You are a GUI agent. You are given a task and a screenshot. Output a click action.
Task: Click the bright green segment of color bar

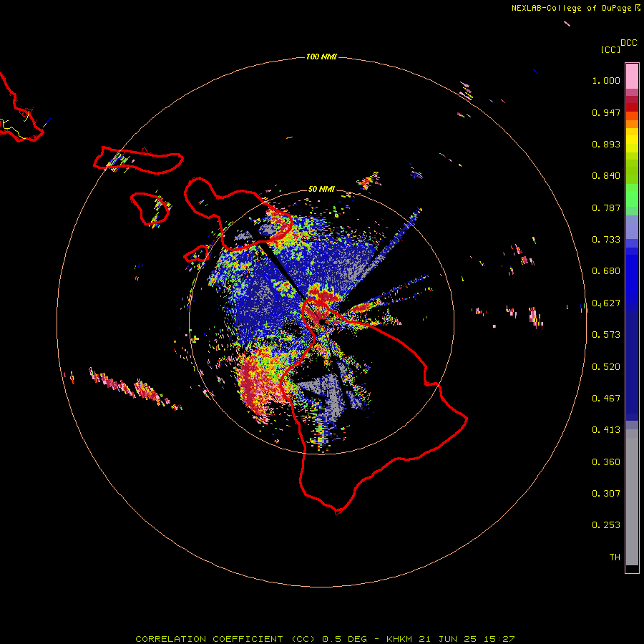[632, 195]
